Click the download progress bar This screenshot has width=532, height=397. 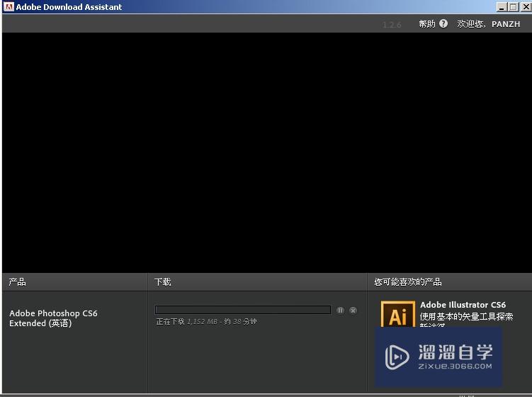click(x=242, y=310)
